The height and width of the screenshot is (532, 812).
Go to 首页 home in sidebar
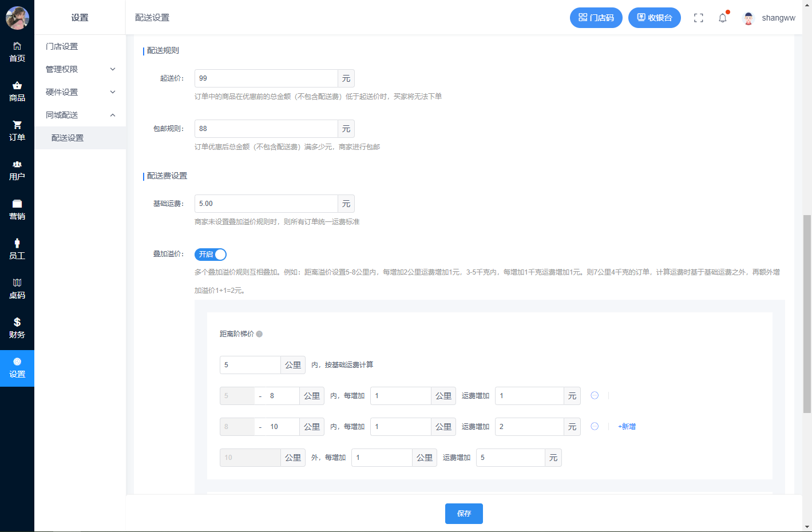[17, 51]
